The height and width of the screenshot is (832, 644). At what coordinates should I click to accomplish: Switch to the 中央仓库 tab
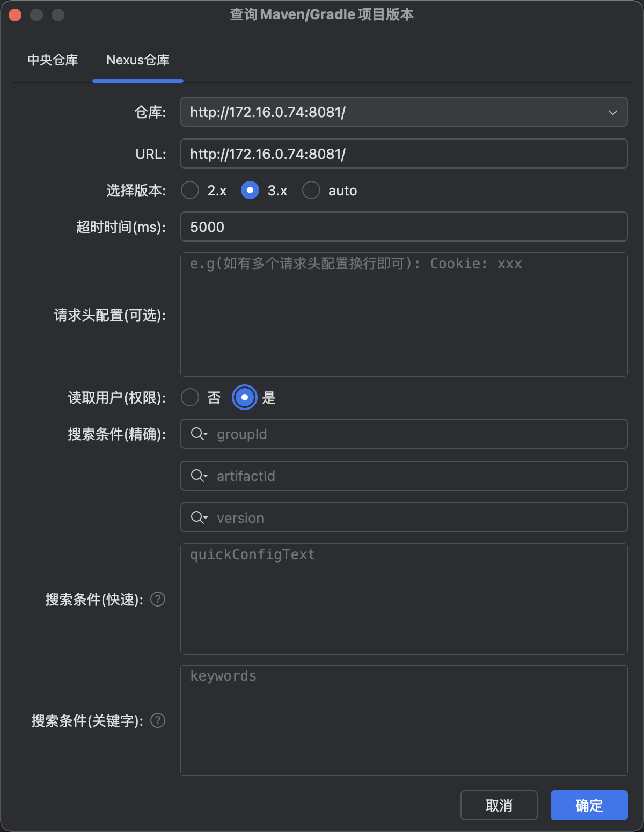(x=53, y=60)
